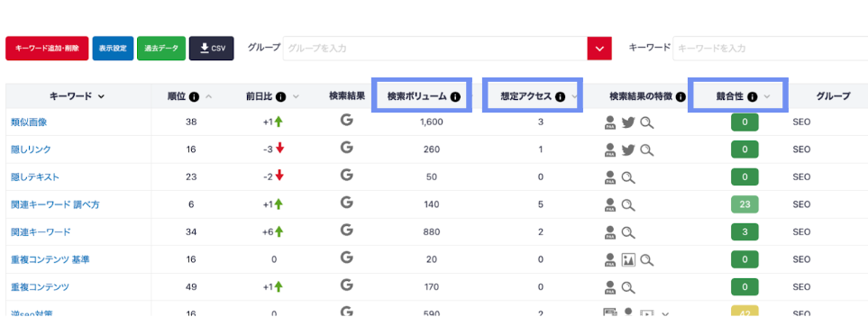The height and width of the screenshot is (326, 868).
Task: Focus the グループを入力 input field
Action: tap(435, 49)
